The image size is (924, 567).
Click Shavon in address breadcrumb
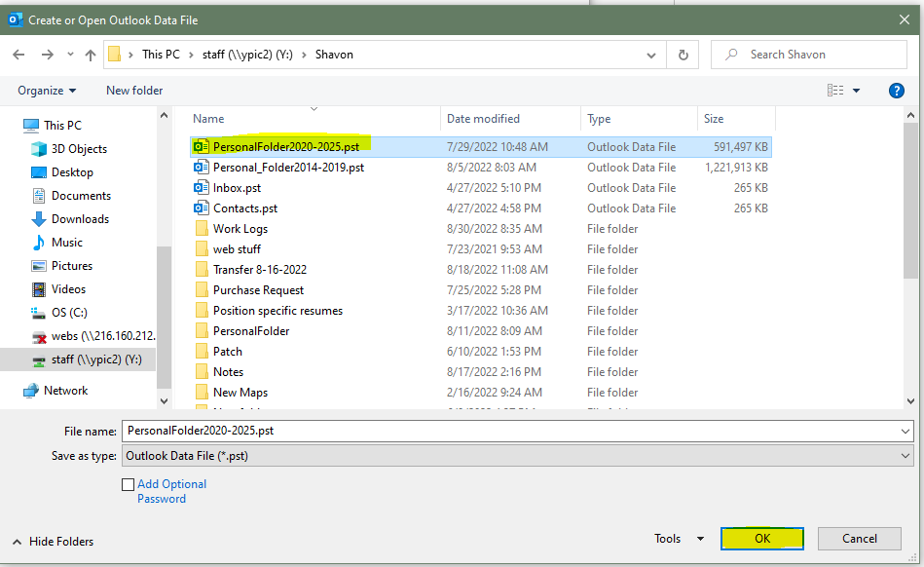[x=334, y=55]
